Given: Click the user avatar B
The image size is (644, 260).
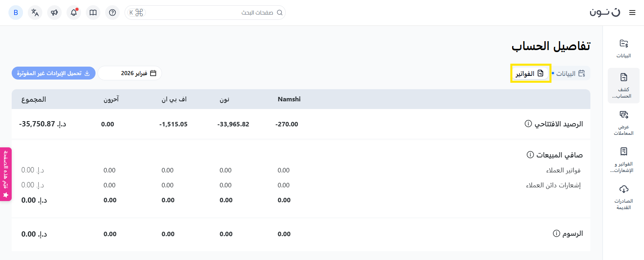Looking at the screenshot, I should point(16,13).
